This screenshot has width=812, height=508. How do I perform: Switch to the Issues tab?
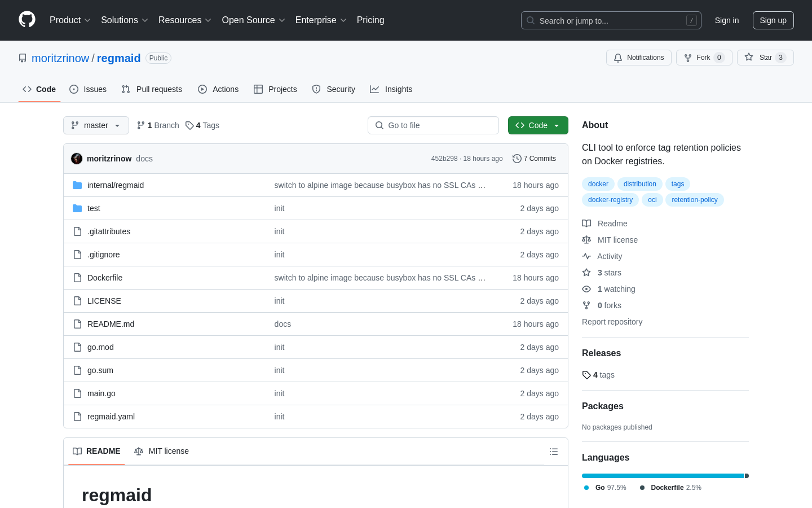tap(88, 89)
